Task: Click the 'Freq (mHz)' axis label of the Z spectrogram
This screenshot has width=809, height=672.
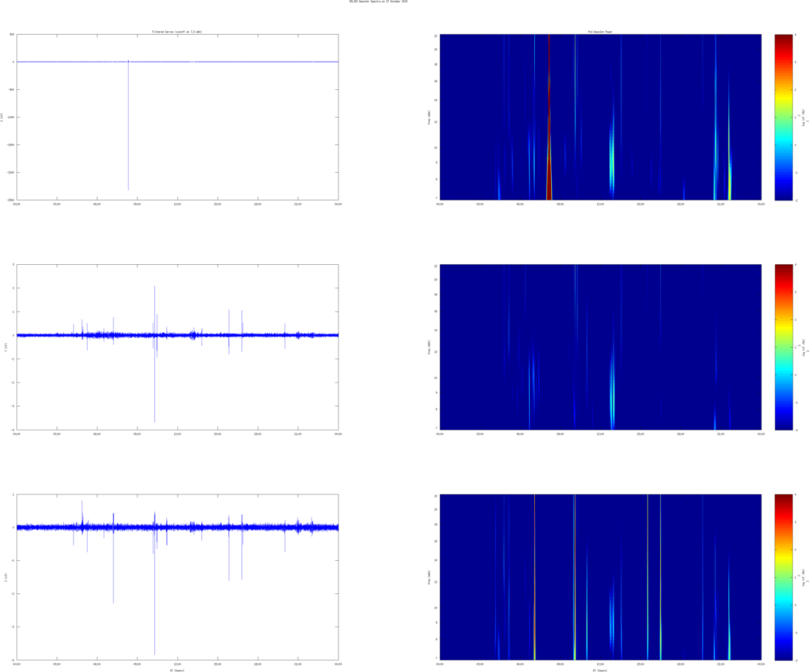Action: 429,577
